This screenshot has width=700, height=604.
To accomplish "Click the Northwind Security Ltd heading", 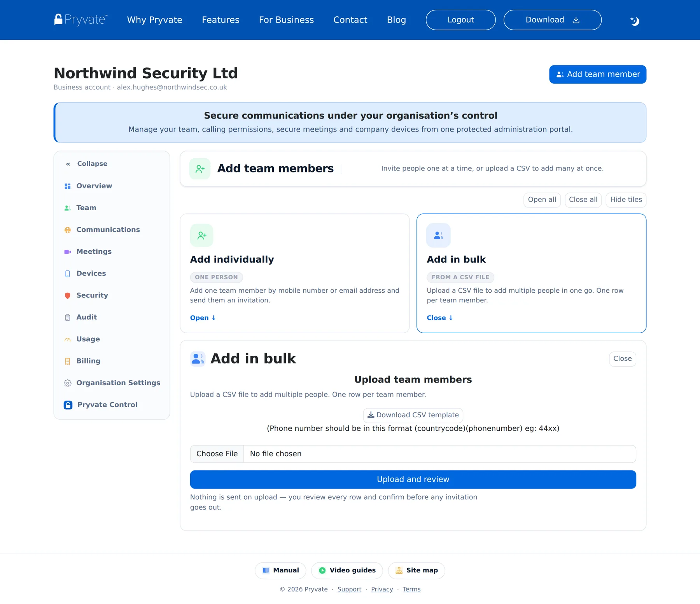I will click(146, 73).
